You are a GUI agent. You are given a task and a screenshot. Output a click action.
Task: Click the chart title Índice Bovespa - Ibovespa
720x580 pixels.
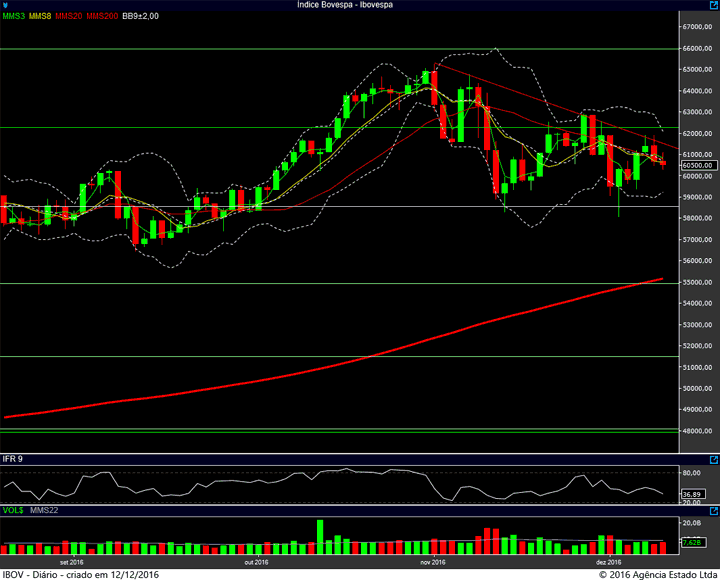pyautogui.click(x=345, y=5)
